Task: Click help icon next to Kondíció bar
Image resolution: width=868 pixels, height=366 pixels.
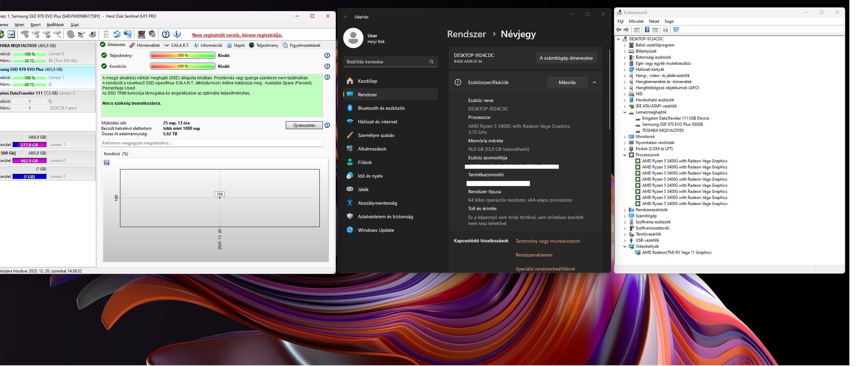Action: click(327, 66)
